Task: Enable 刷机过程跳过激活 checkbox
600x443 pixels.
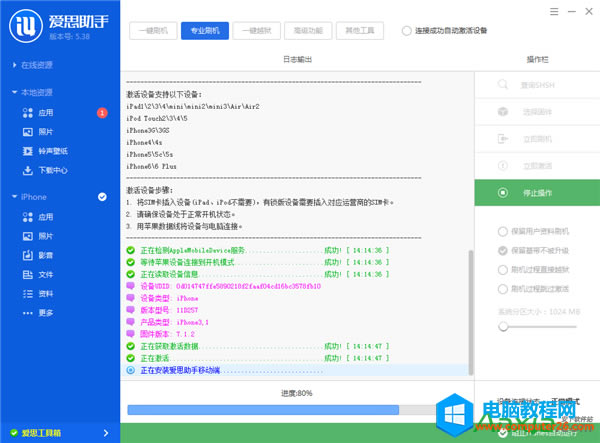Action: click(502, 289)
